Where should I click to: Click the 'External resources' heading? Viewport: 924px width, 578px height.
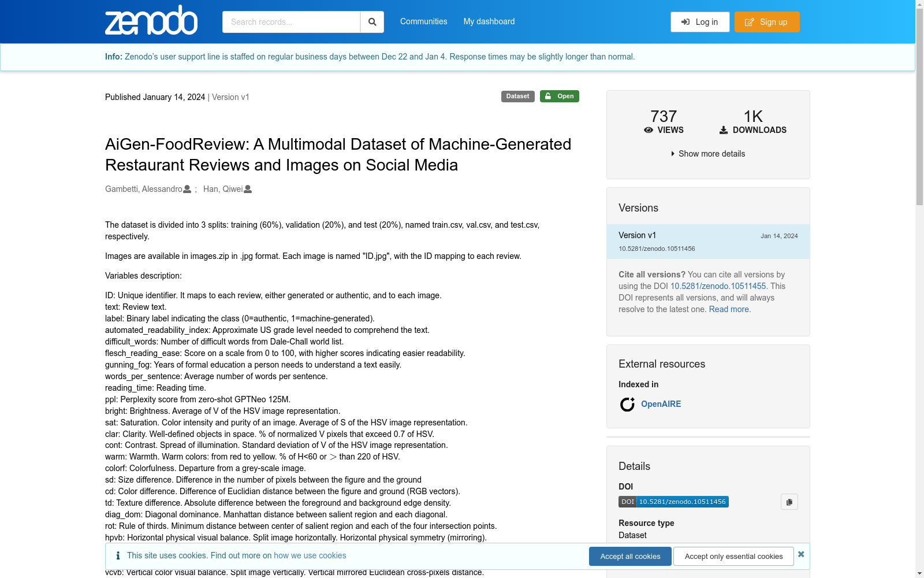pyautogui.click(x=662, y=364)
